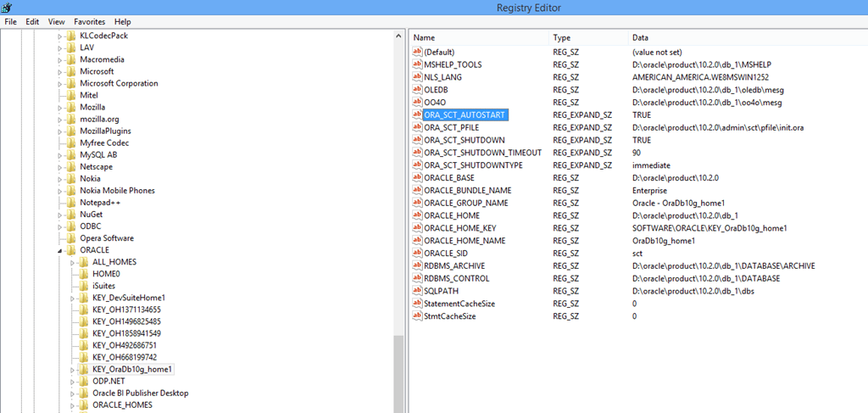Select the Myfree Codec key
Screen dimensions: 868x413
[x=104, y=142]
